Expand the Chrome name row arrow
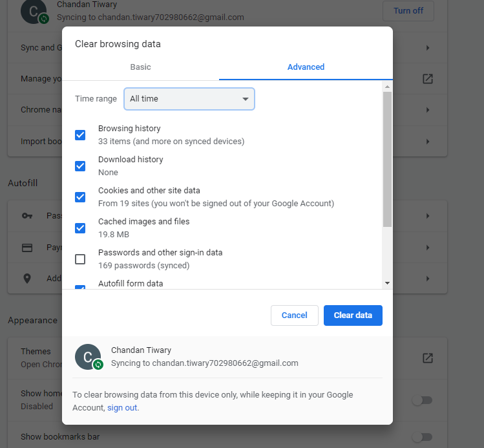484x448 pixels. (428, 110)
